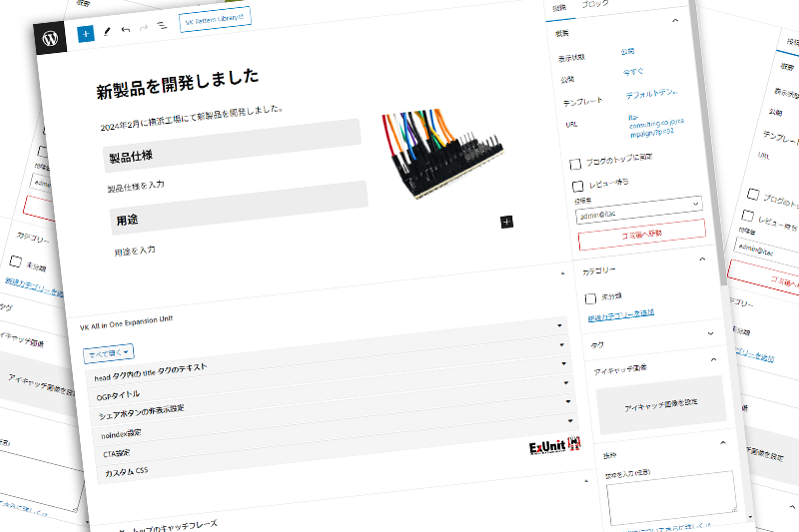
Task: Click sidebar scrollbar down arrow
Action: [750, 517]
